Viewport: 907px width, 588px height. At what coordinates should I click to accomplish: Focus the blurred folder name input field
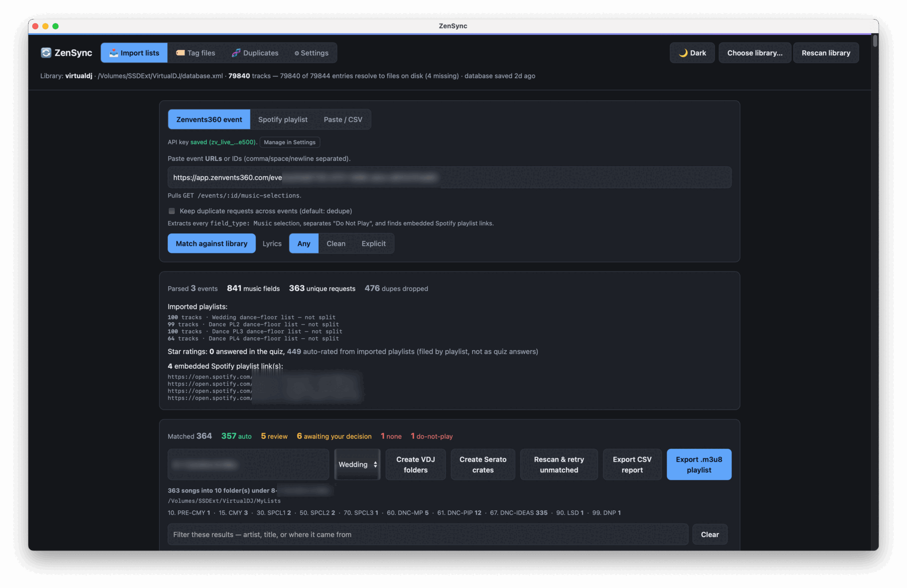tap(248, 465)
